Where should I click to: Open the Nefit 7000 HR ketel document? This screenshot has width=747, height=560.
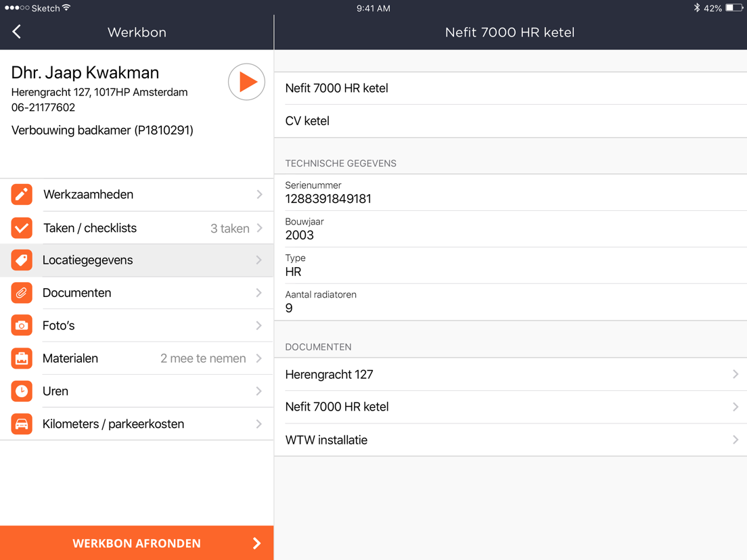[511, 407]
